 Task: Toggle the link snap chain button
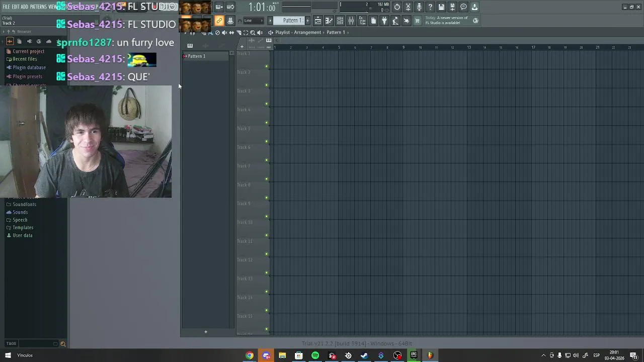point(219,21)
